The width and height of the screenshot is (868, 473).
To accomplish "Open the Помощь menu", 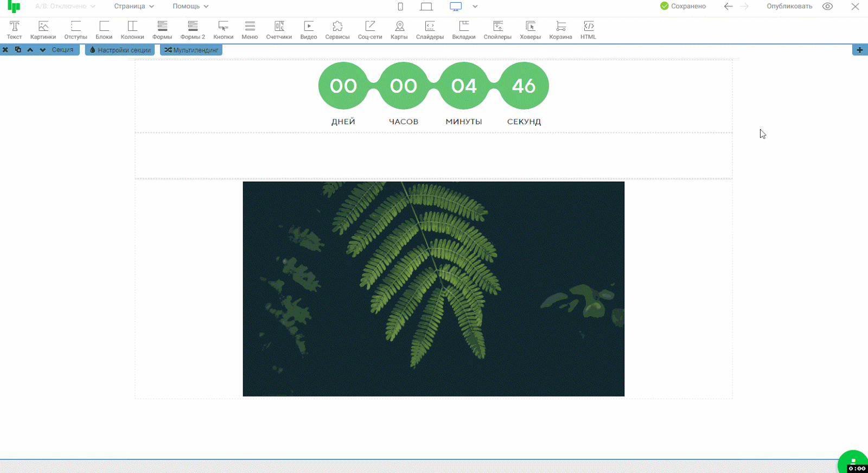I will pos(190,7).
